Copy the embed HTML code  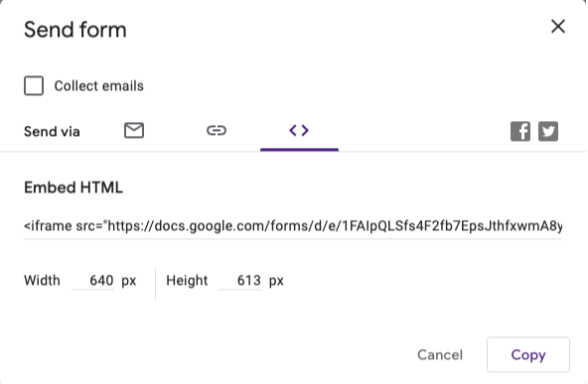click(x=528, y=354)
